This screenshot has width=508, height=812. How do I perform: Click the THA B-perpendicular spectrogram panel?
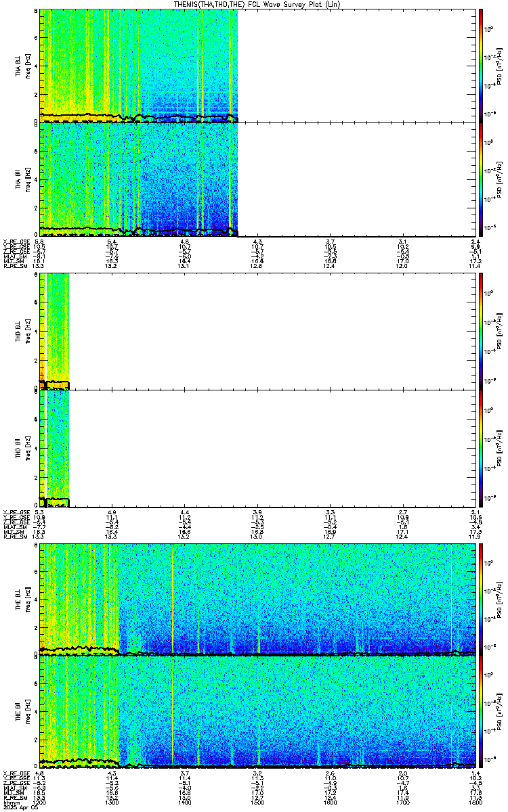point(258,66)
